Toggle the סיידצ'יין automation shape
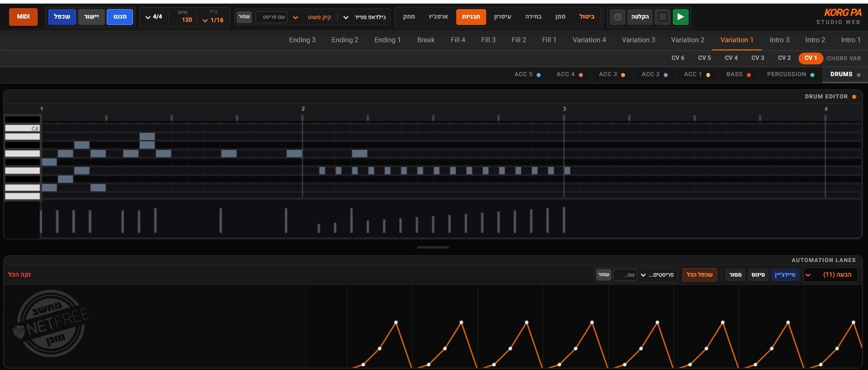 pos(784,275)
